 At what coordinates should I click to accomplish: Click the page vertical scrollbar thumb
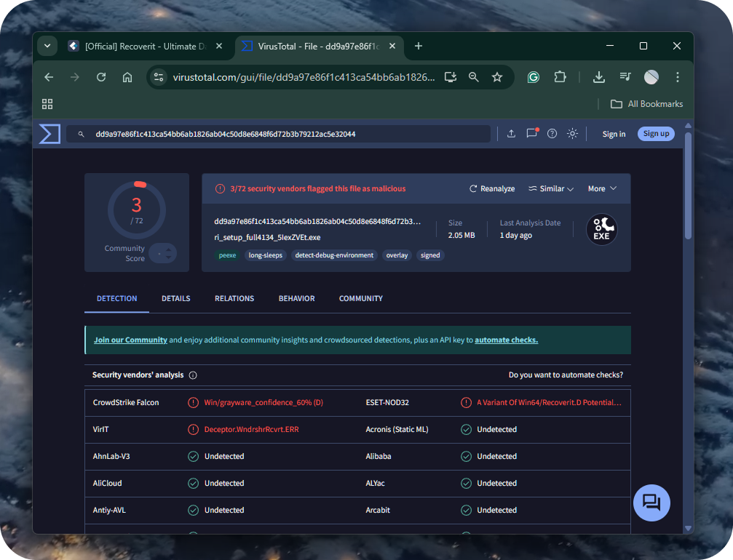click(x=688, y=186)
